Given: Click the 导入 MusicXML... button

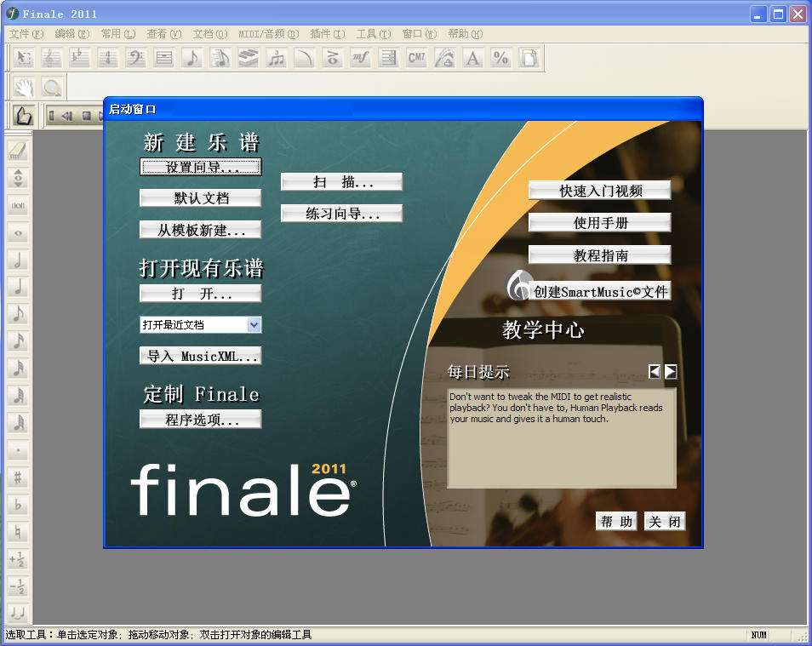Looking at the screenshot, I should coord(200,356).
